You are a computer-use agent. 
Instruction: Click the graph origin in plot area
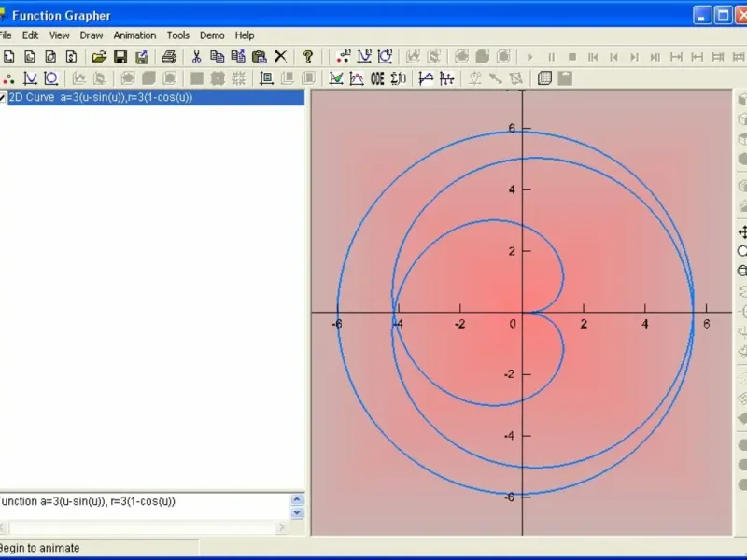tap(523, 313)
